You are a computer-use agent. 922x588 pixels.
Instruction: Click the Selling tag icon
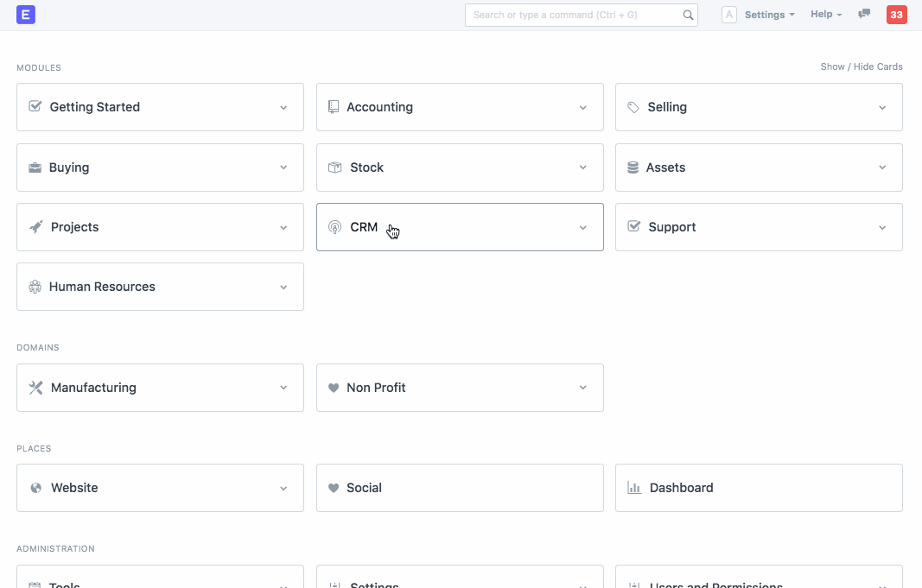click(633, 106)
